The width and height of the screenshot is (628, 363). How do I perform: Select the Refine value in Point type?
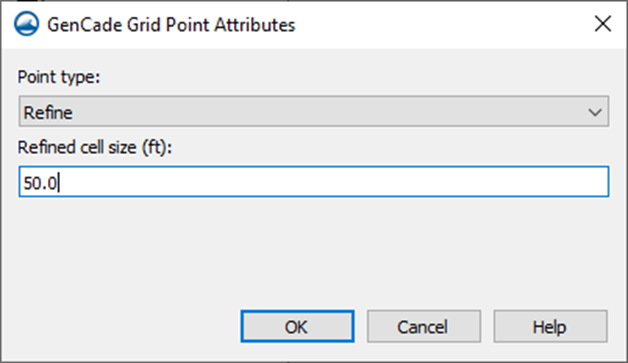point(48,113)
